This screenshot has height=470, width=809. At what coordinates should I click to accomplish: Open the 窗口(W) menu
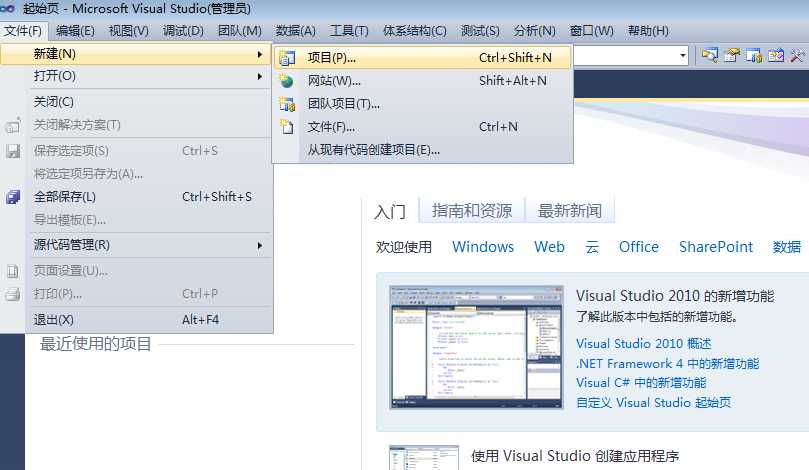pos(591,31)
